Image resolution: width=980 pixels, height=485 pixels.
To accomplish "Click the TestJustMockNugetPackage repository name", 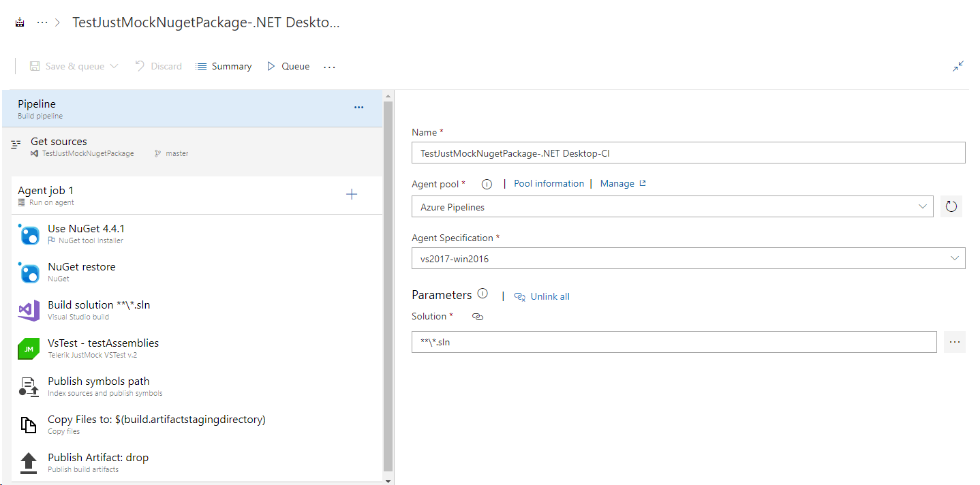I will click(88, 154).
